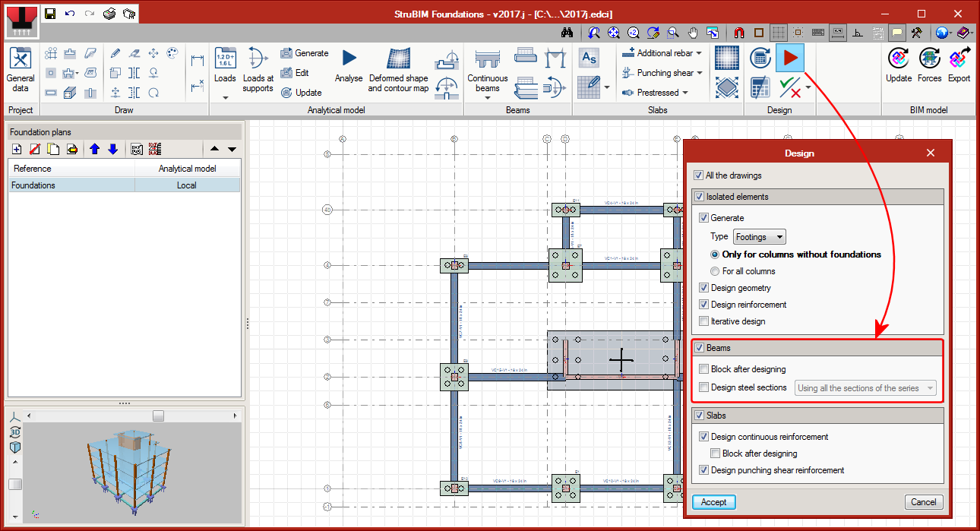Toggle Design punching shear reinforcement checkbox

tap(703, 470)
